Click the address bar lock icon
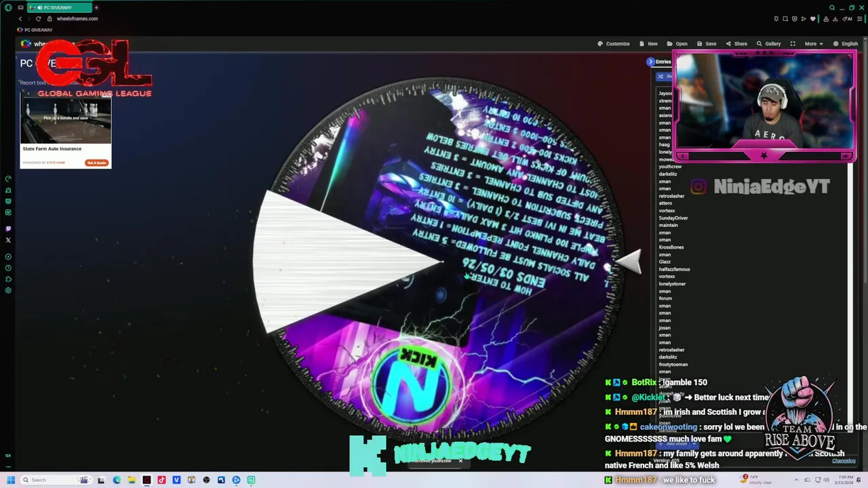 tap(50, 18)
